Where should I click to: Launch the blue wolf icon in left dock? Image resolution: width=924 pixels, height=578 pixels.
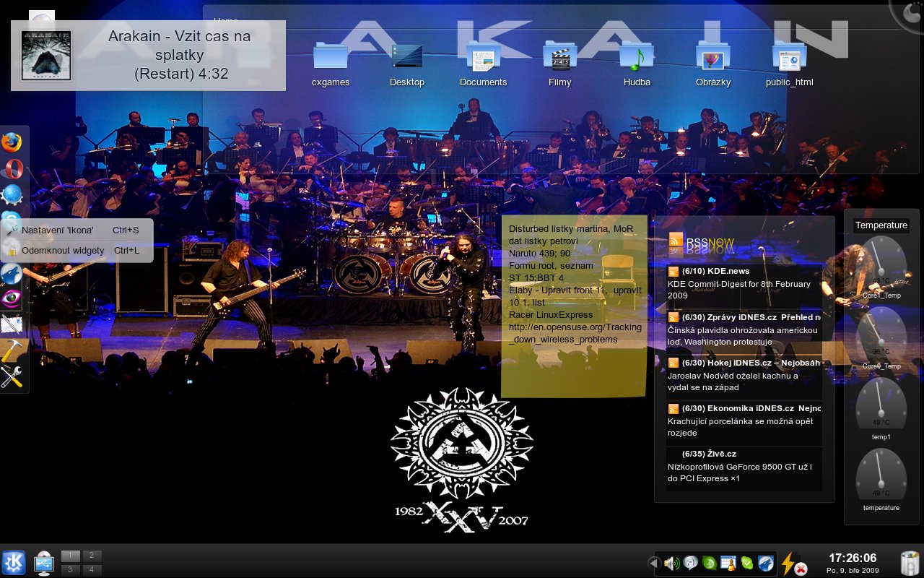point(12,274)
